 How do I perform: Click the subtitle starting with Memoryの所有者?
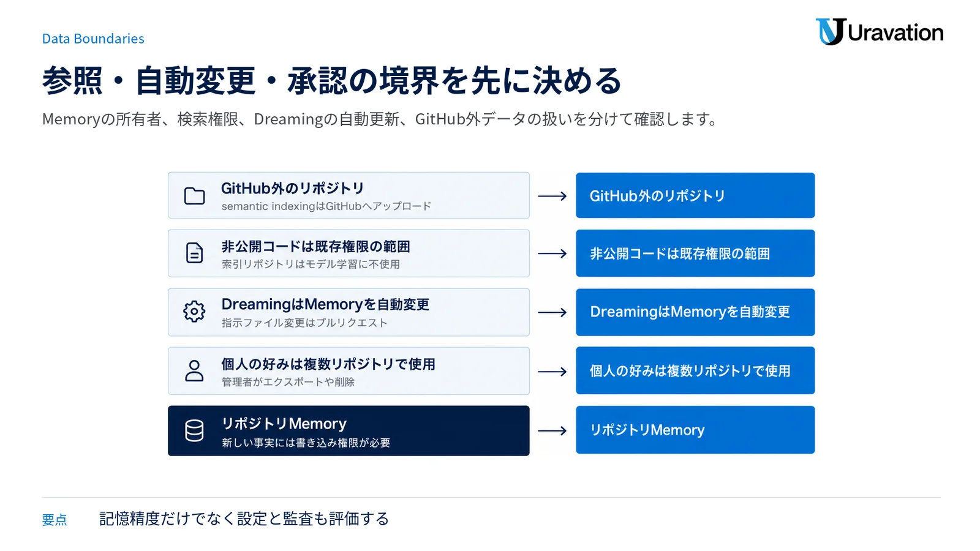(380, 119)
